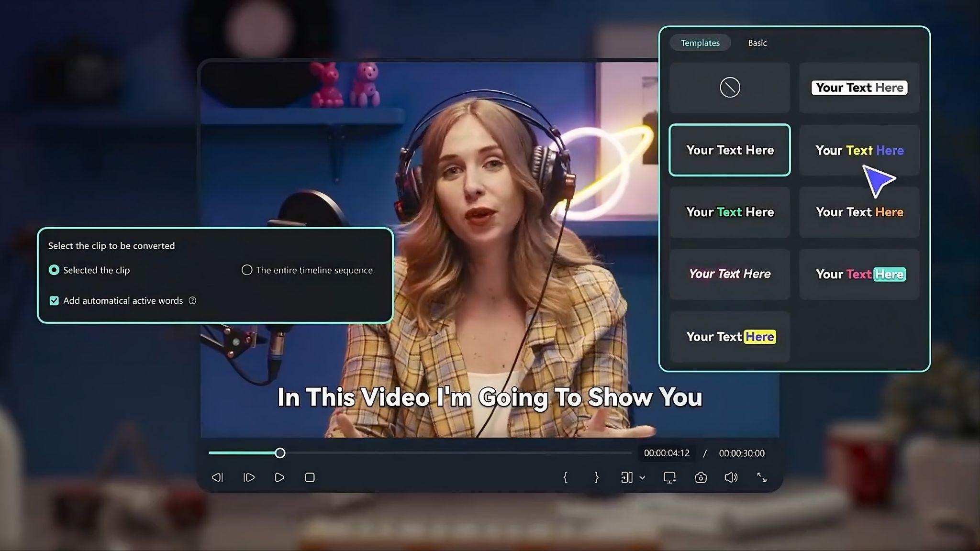Select the no-style template with slash circle

(x=729, y=88)
